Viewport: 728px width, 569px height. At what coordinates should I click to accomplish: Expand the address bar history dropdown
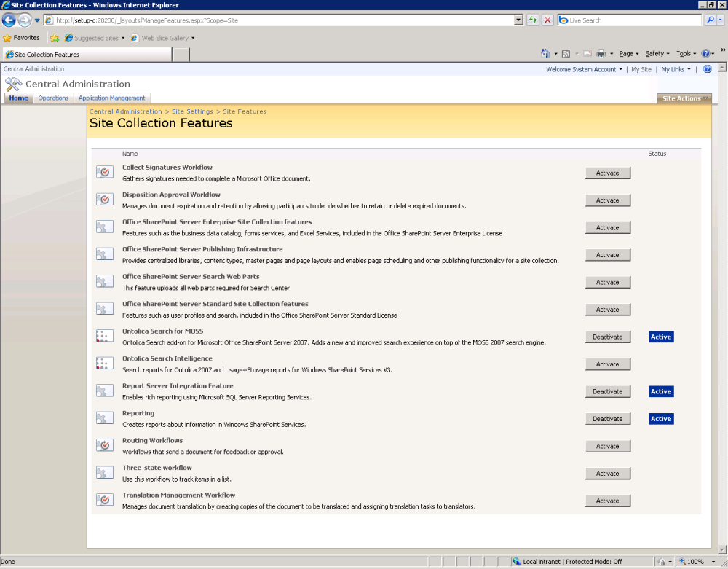coord(518,20)
